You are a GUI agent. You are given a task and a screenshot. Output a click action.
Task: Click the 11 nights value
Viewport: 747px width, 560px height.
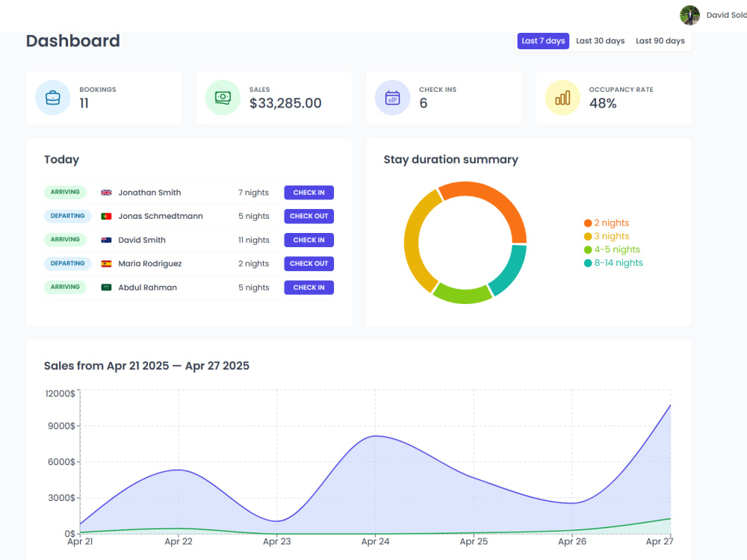click(254, 240)
